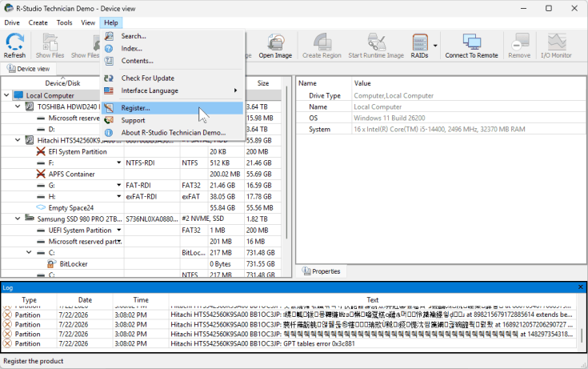
Task: Click the Samsung SSD 980 PRO drive icon
Action: pyautogui.click(x=30, y=218)
